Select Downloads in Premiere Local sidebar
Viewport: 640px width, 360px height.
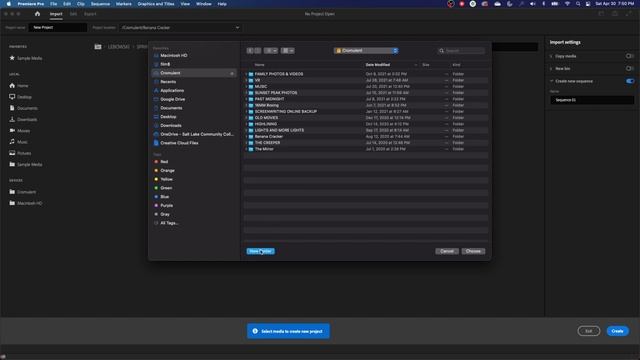(23, 120)
